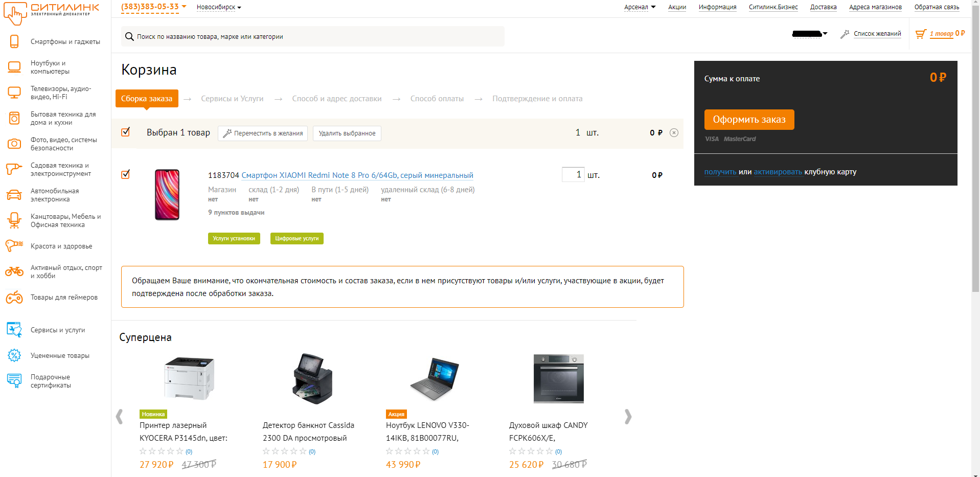Uncheck the Xiaomi Redmi Note 8 Pro checkbox

126,174
